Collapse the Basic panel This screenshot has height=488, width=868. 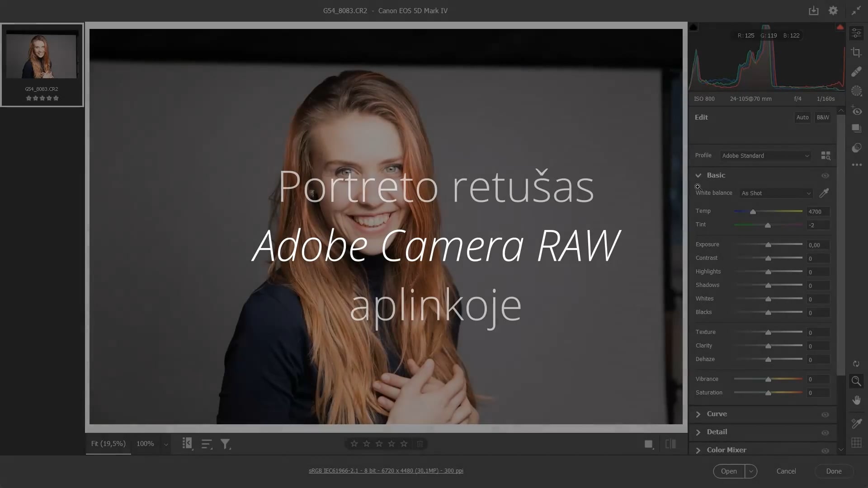(x=698, y=175)
